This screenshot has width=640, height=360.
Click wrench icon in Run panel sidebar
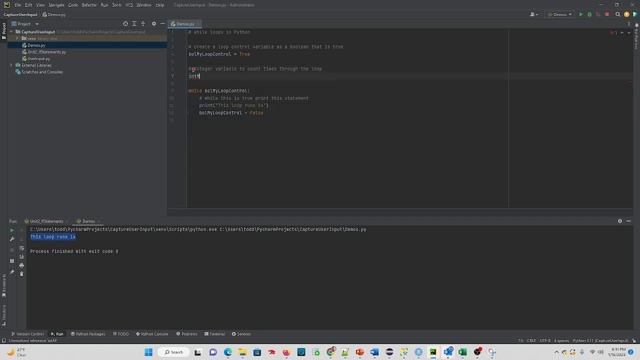tap(12, 239)
